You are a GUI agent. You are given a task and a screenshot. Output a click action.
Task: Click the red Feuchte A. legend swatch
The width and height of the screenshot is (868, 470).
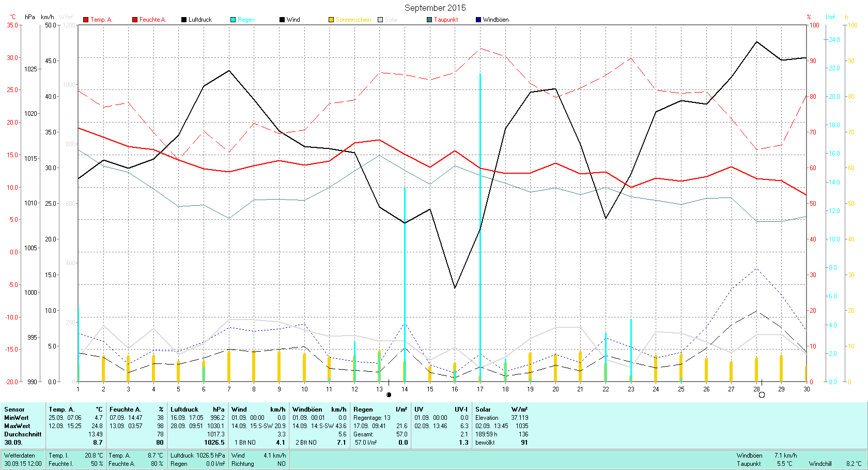pos(135,20)
